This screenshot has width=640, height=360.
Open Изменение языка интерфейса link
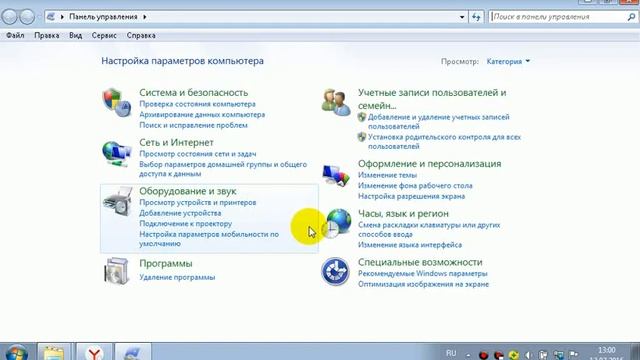tap(410, 245)
